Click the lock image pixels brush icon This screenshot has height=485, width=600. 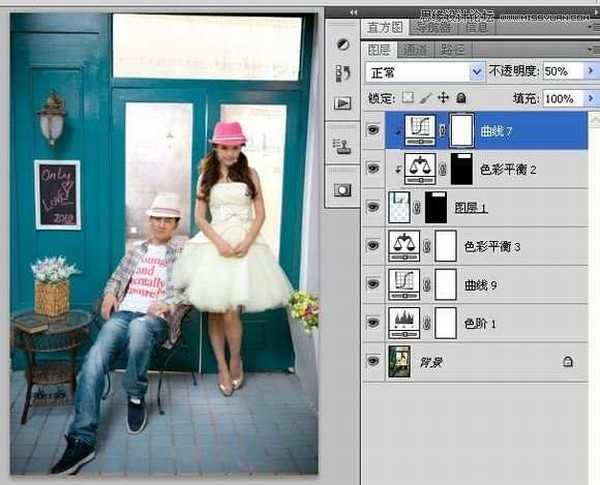[426, 99]
